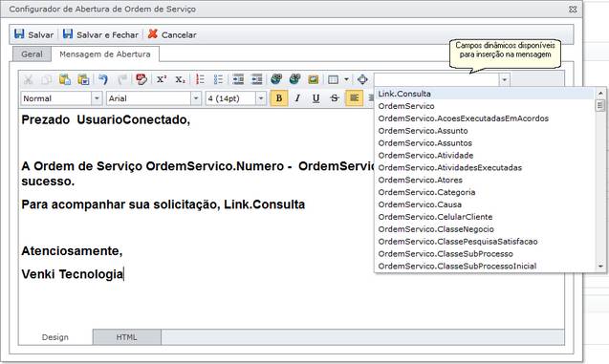Open the table options dropdown arrow
Image resolution: width=609 pixels, height=364 pixels.
(346, 79)
